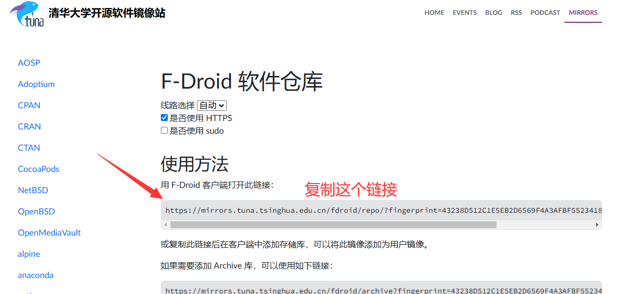Click the scrollbar right arrow under repo URL
644x294 pixels.
tap(597, 225)
